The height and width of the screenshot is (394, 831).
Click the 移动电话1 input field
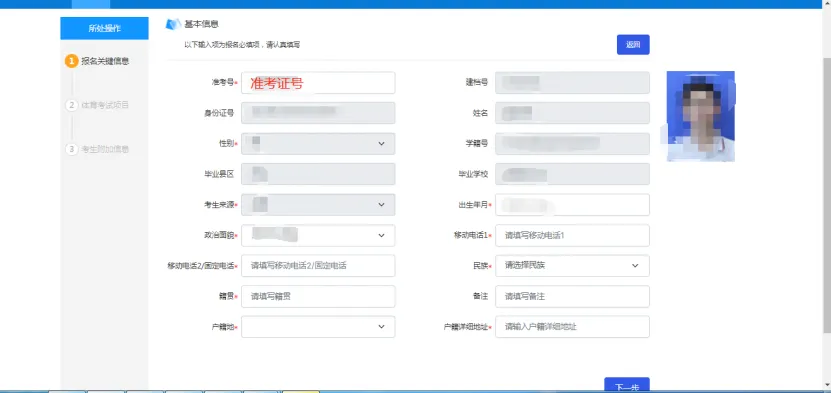click(572, 235)
